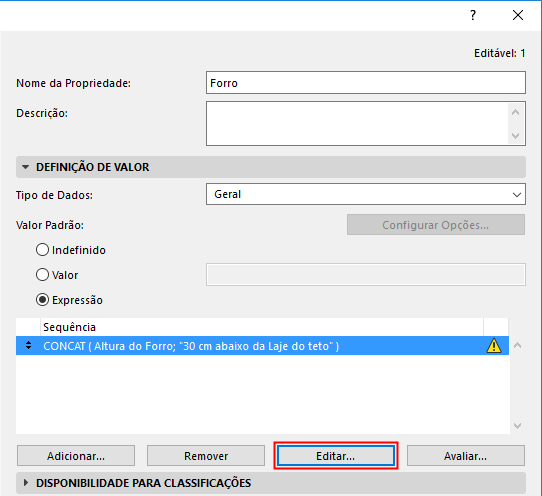Image resolution: width=542 pixels, height=496 pixels.
Task: Expand DISPONIBILIDADE PARA CLASSIFICAÇÕES section
Action: 26,483
